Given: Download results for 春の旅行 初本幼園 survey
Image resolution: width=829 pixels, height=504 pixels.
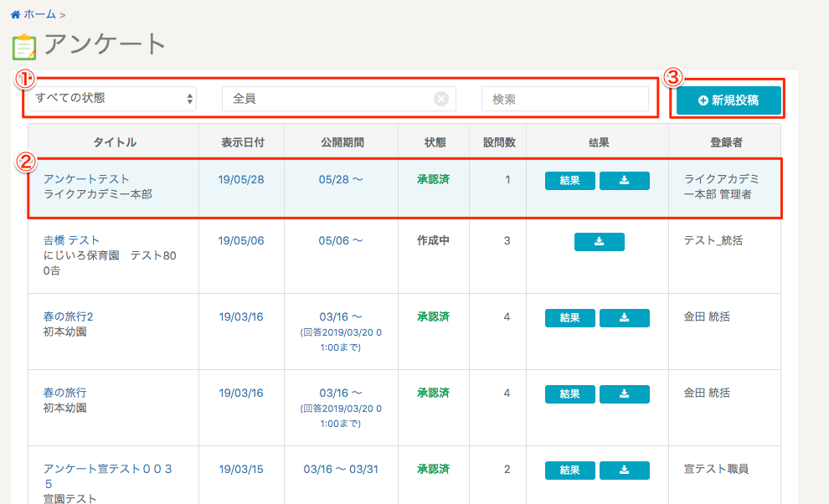Looking at the screenshot, I should pyautogui.click(x=624, y=394).
